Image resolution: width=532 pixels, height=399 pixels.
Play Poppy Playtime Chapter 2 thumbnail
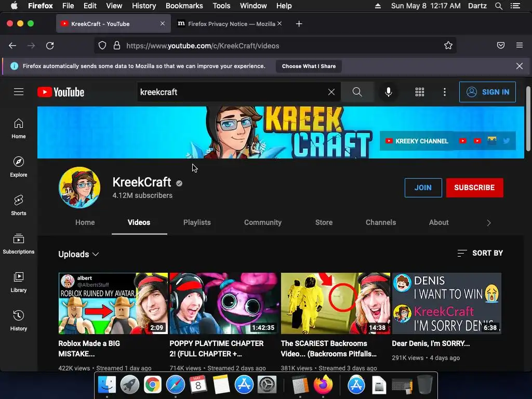click(x=224, y=303)
